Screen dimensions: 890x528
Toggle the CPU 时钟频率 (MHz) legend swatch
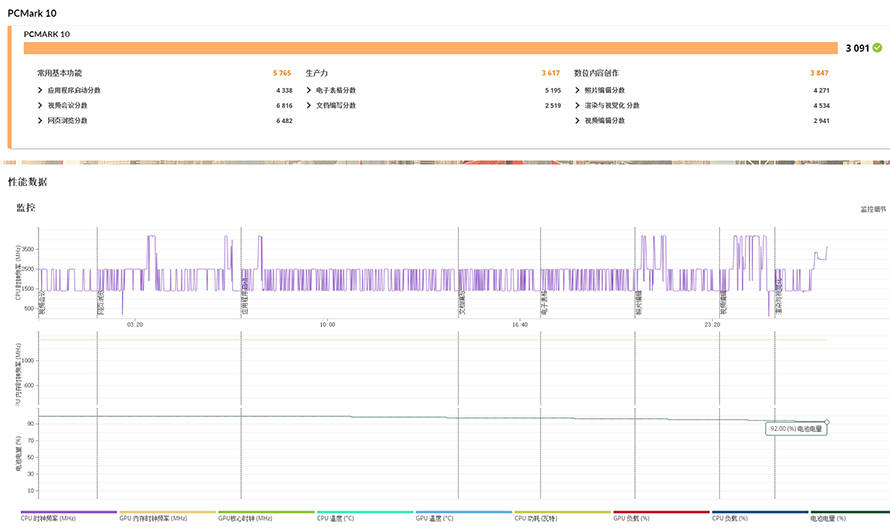tap(69, 512)
